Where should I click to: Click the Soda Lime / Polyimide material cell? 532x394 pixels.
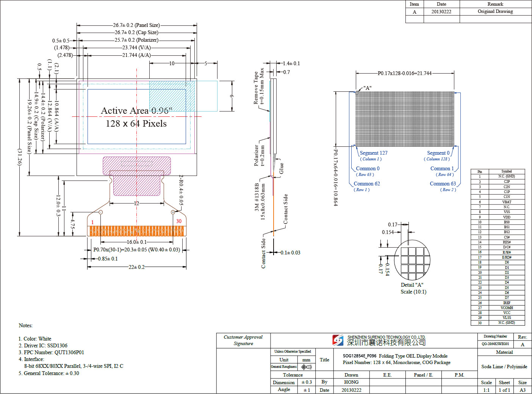(x=504, y=366)
